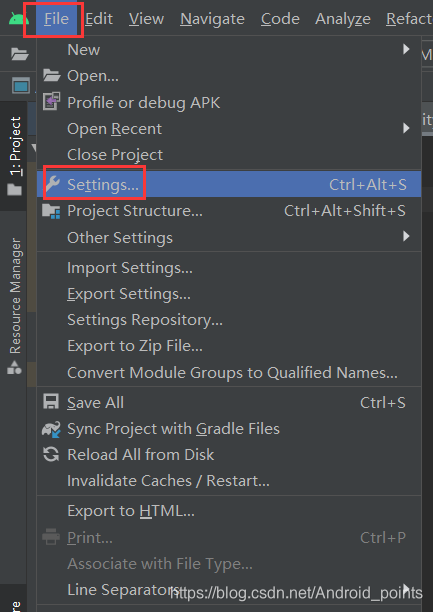
Task: Click the Profile or debug APK icon
Action: coord(51,101)
